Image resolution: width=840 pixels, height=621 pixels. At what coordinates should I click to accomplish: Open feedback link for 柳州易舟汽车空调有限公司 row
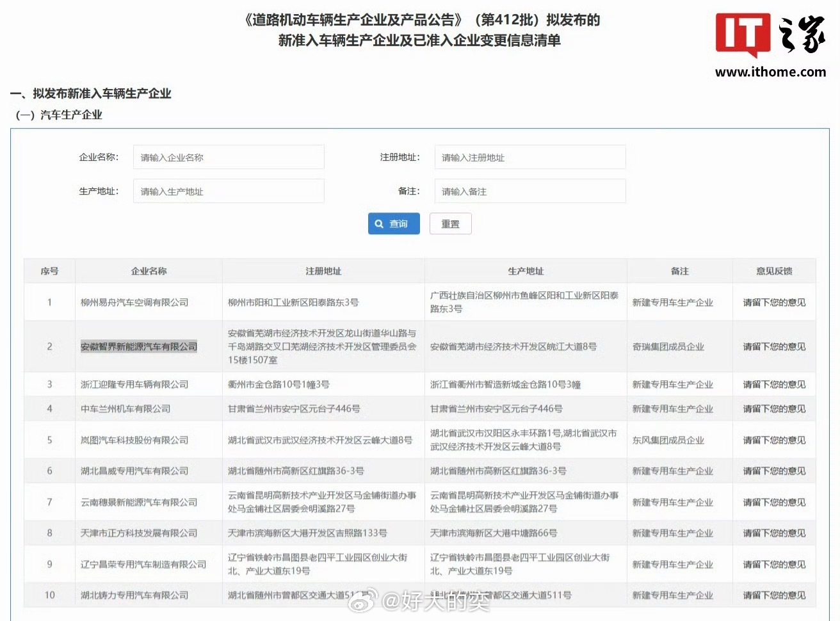tap(774, 302)
